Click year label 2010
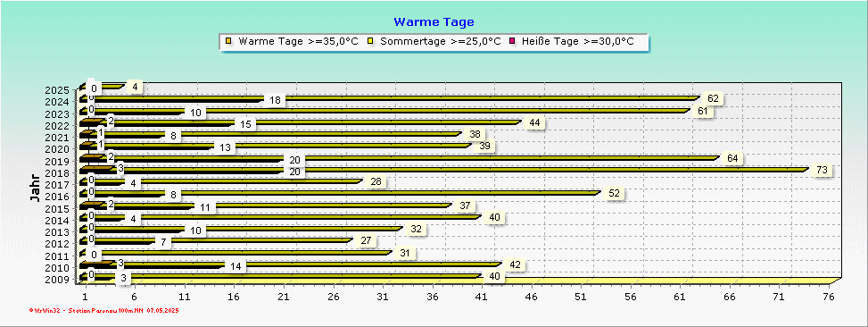Viewport: 868px width, 327px height. click(x=58, y=268)
